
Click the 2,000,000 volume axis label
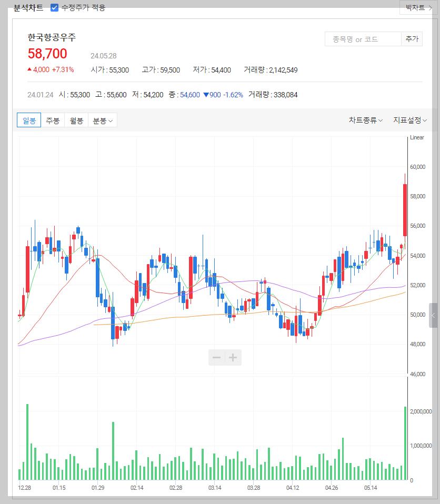[421, 412]
